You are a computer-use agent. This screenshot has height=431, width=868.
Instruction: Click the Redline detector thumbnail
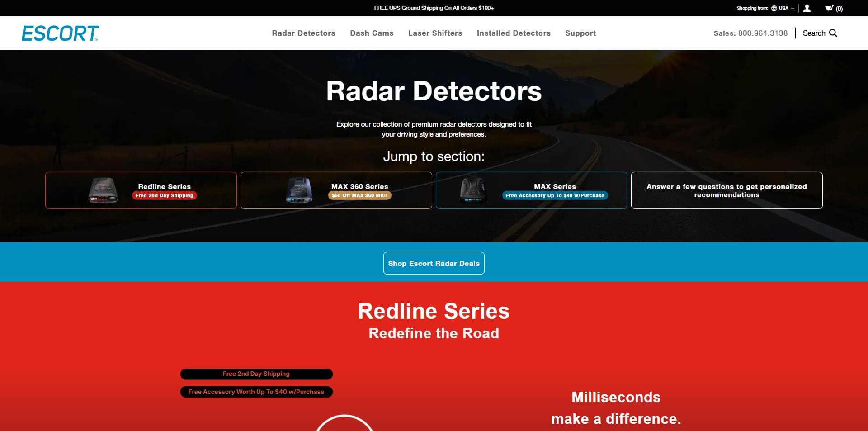[103, 190]
